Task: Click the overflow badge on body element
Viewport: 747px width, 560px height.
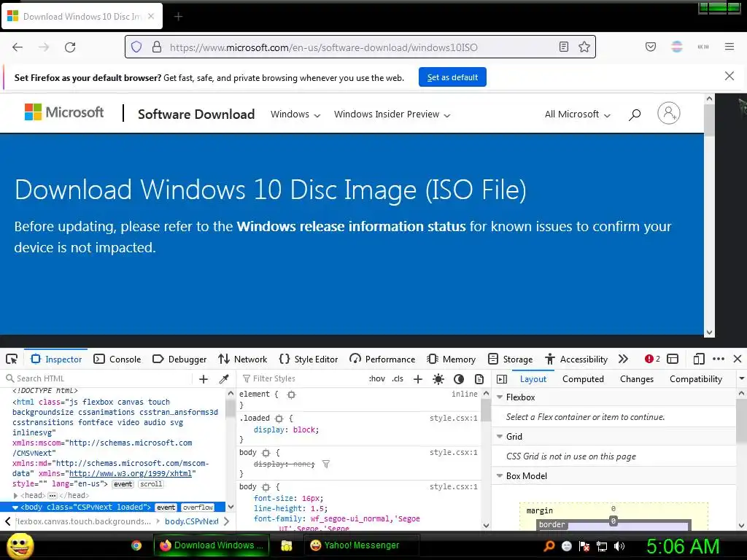Action: coord(198,507)
